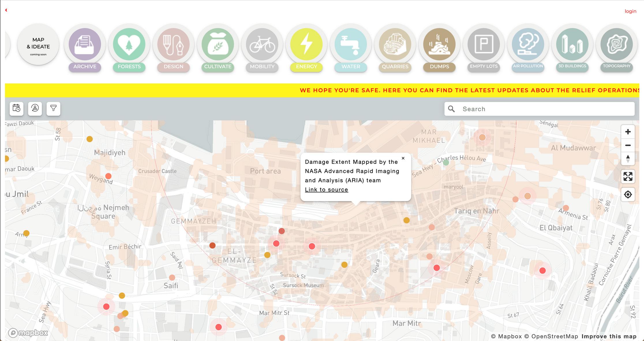The image size is (644, 341).
Task: Toggle the Topography layer
Action: [x=617, y=44]
